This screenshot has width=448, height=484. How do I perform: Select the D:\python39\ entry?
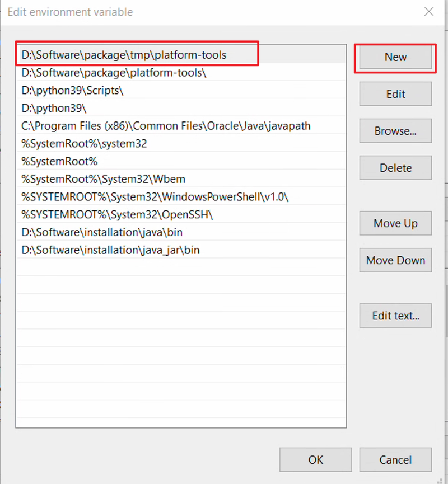tap(181, 108)
